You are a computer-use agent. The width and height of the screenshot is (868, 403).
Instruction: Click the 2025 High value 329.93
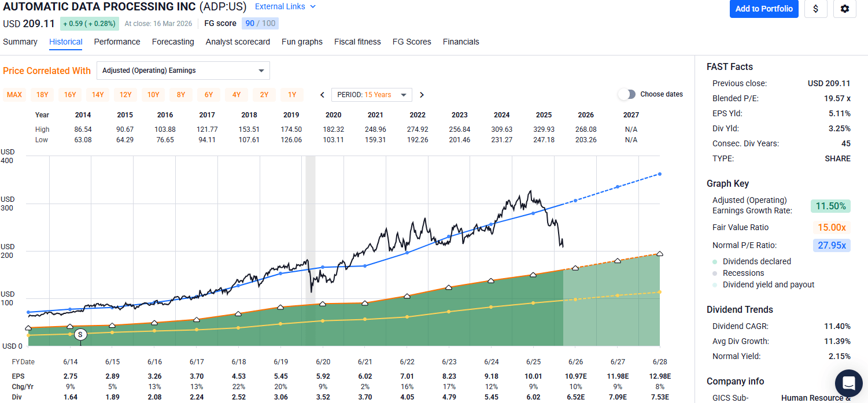(545, 130)
